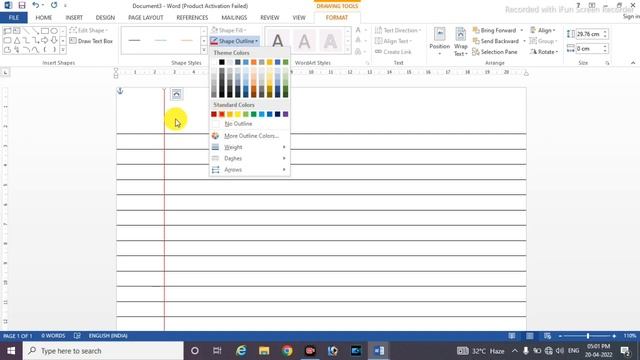
Task: Open Send Backward dropdown arrow
Action: (524, 41)
